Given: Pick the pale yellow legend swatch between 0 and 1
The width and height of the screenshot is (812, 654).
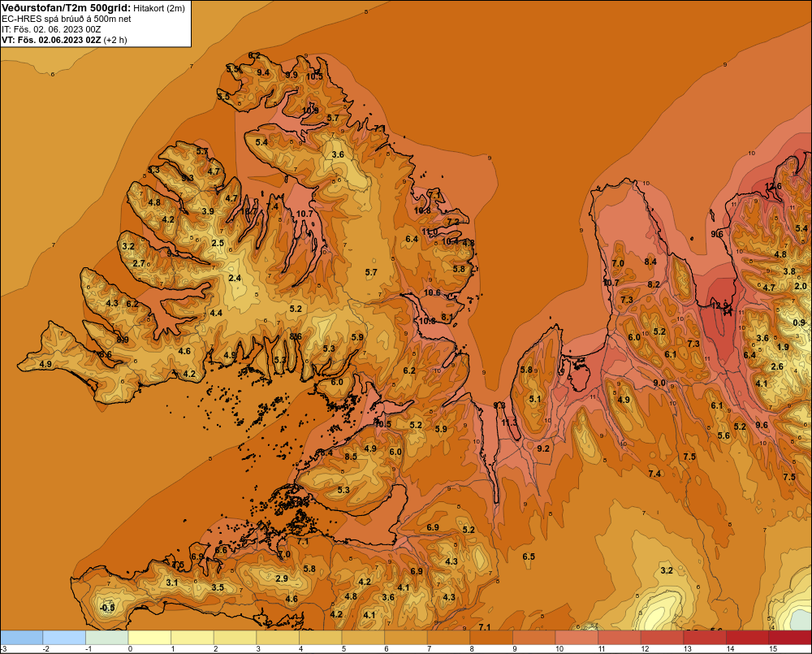Looking at the screenshot, I should [149, 638].
